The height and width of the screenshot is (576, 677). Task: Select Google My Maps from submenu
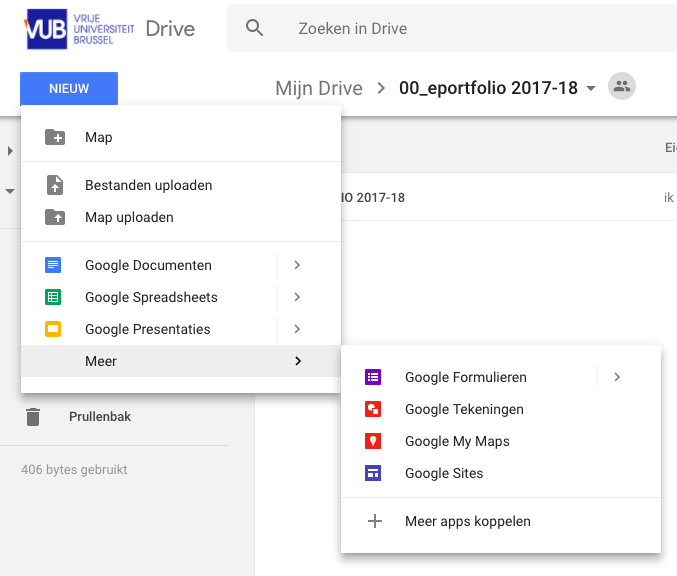pyautogui.click(x=501, y=441)
